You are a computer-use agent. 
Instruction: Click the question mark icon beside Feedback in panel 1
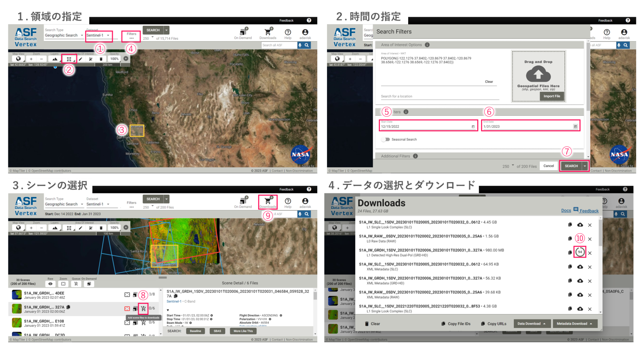click(x=309, y=20)
